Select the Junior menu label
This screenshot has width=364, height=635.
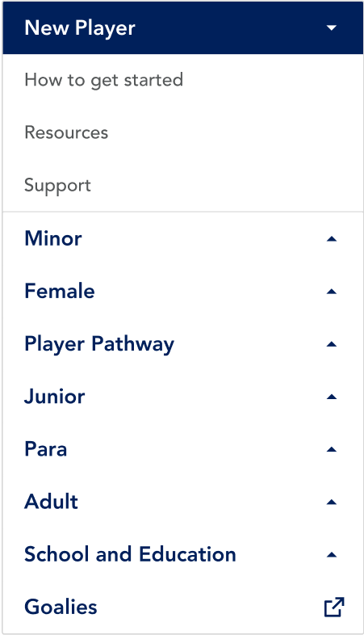click(x=55, y=396)
